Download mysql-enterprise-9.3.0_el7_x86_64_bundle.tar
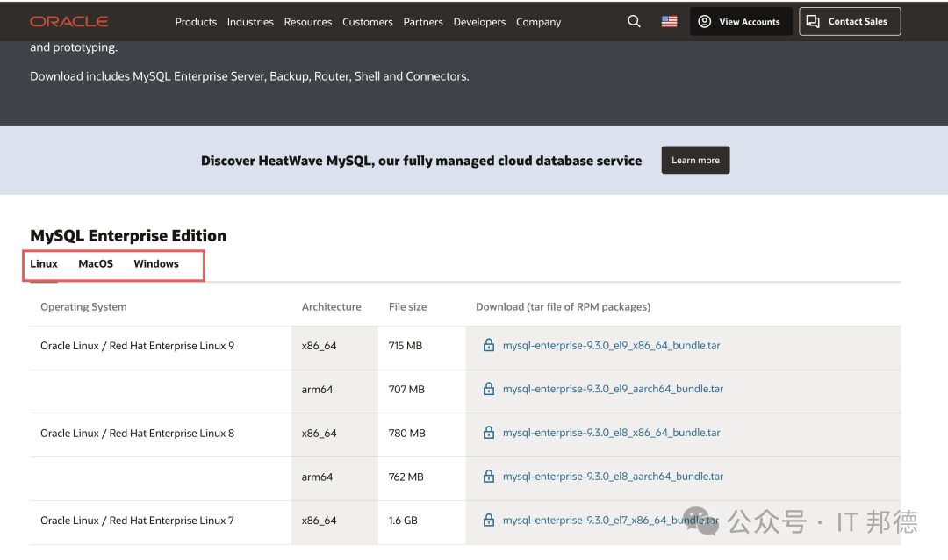948x560 pixels. click(611, 521)
